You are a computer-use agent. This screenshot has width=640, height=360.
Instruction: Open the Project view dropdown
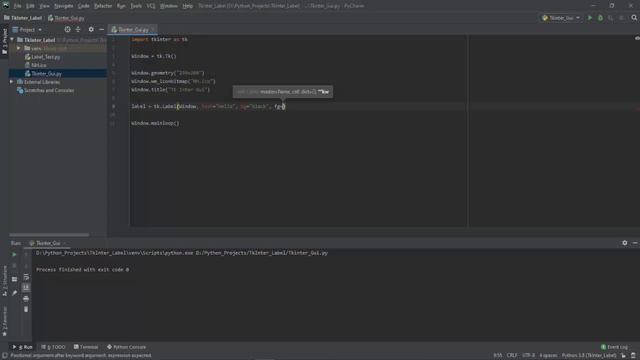point(27,30)
